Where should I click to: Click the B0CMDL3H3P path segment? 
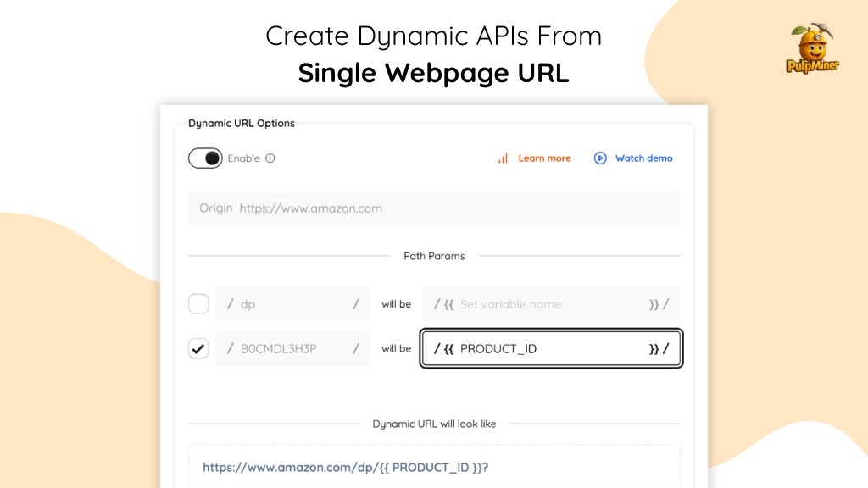point(292,348)
